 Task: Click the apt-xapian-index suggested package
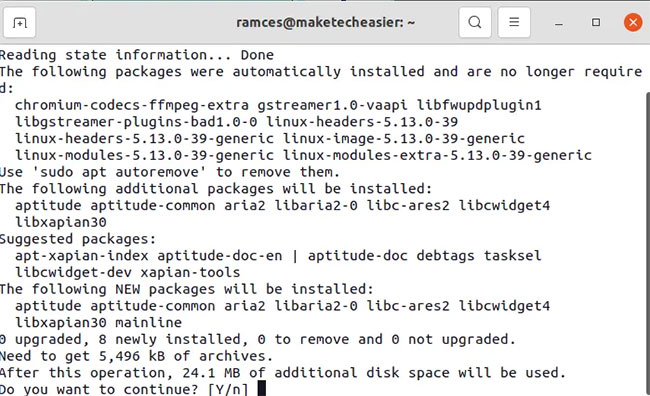[x=82, y=256]
